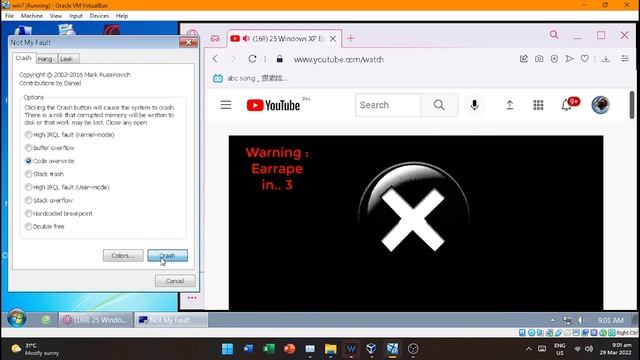640x360 pixels.
Task: Go back in the Opera browser
Action: pos(215,59)
